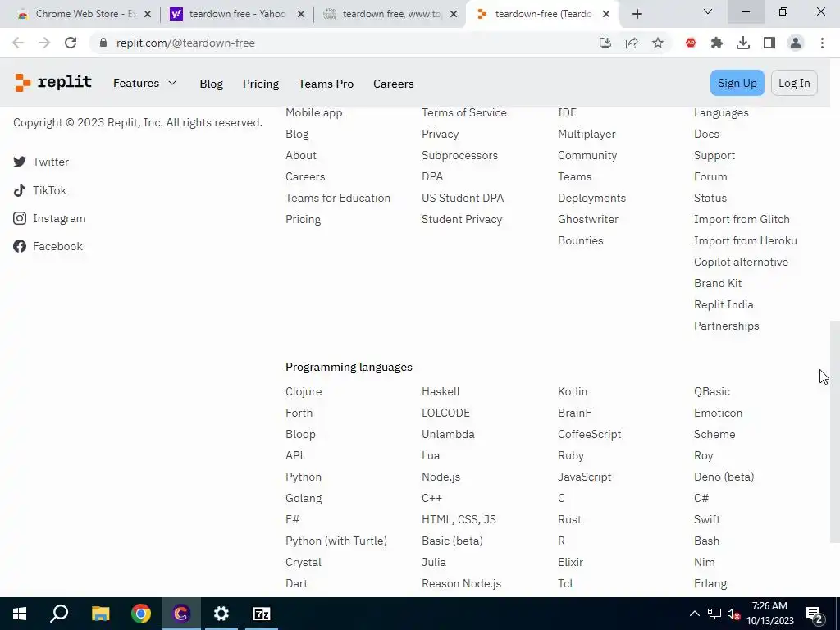Bookmark this page with star icon
This screenshot has width=840, height=630.
pos(658,43)
